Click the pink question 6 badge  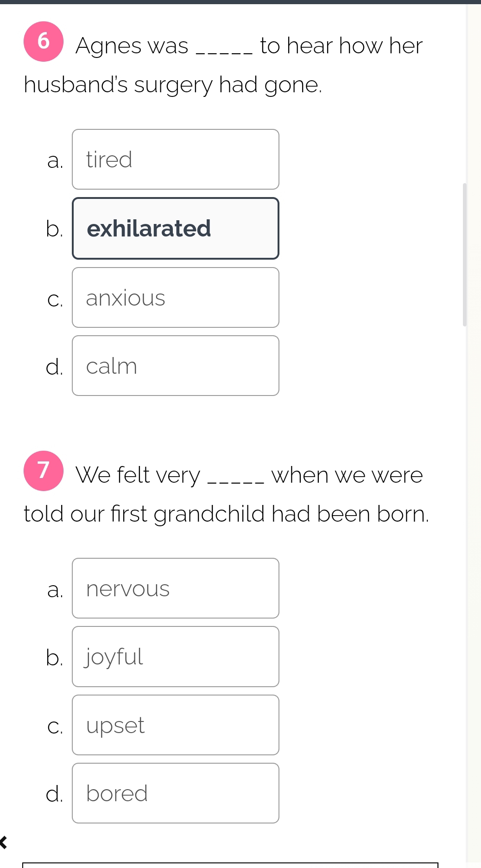tap(43, 43)
